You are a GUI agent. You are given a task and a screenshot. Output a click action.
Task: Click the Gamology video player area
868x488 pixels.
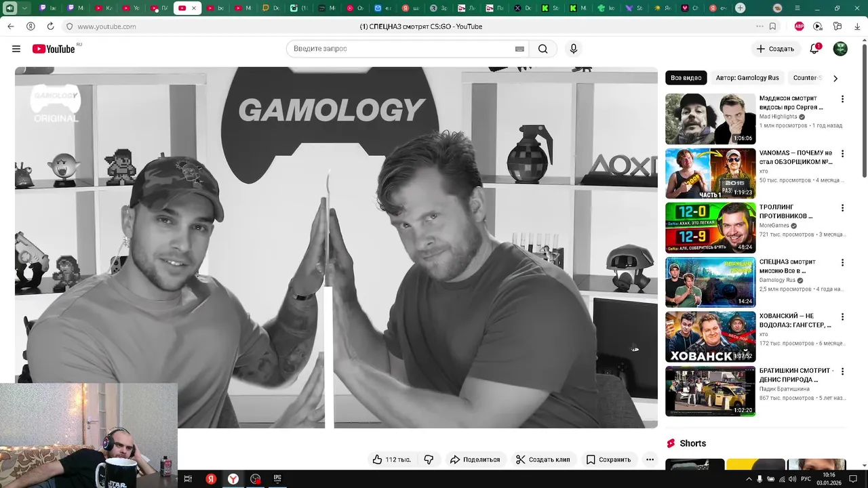click(x=336, y=247)
